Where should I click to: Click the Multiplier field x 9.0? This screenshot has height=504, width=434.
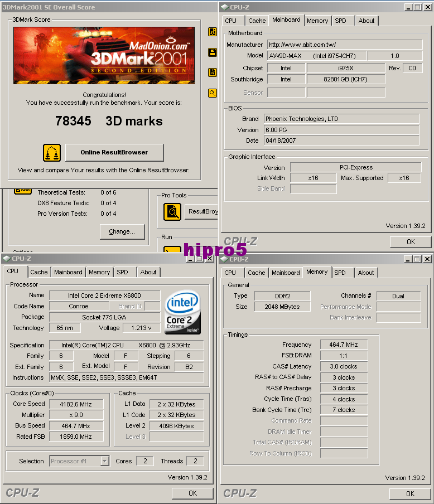pyautogui.click(x=76, y=415)
